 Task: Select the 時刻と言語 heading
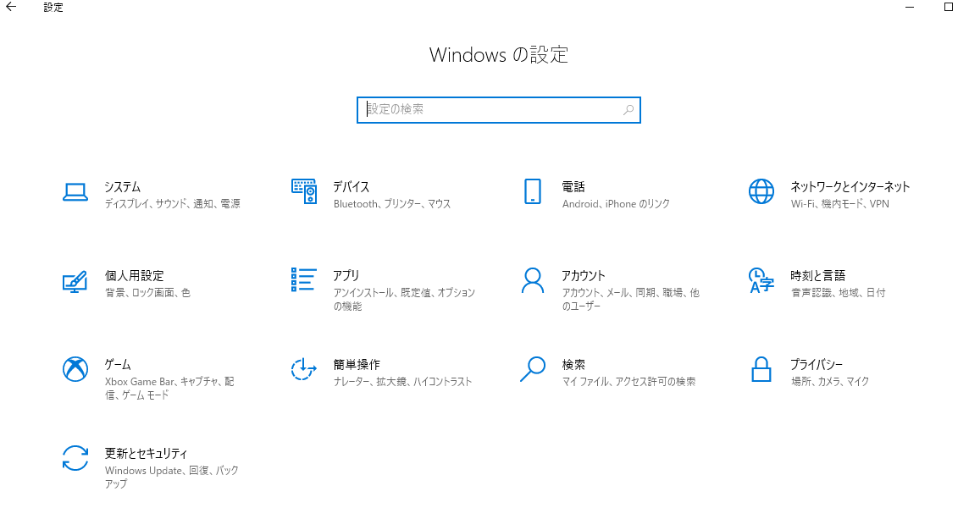pos(818,275)
